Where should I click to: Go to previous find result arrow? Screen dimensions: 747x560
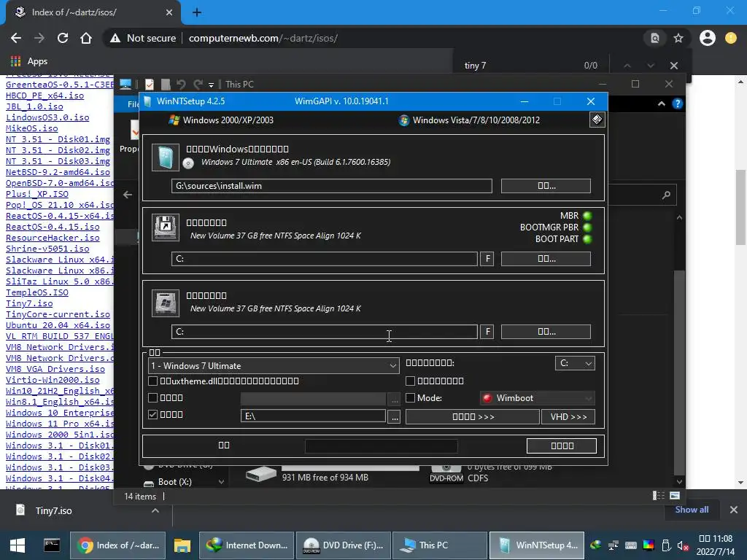click(x=627, y=65)
